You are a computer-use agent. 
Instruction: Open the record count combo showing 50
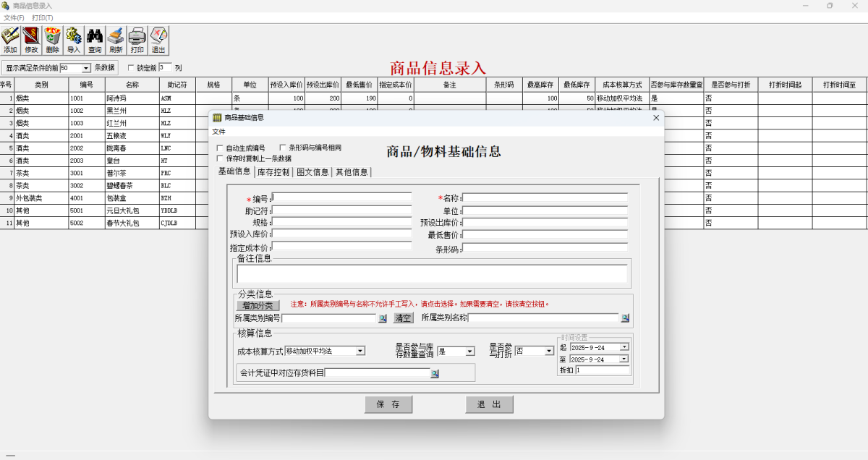pos(85,67)
